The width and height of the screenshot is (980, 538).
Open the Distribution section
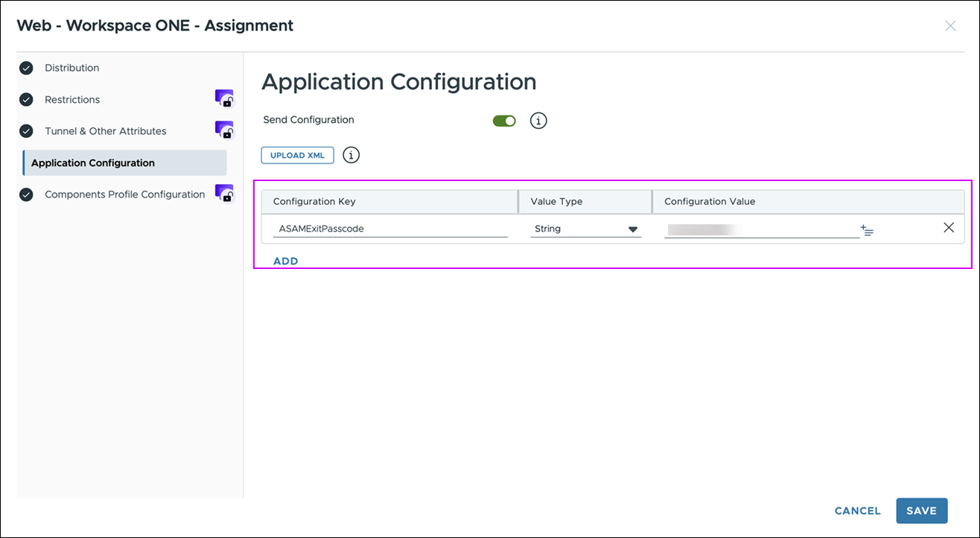click(71, 68)
